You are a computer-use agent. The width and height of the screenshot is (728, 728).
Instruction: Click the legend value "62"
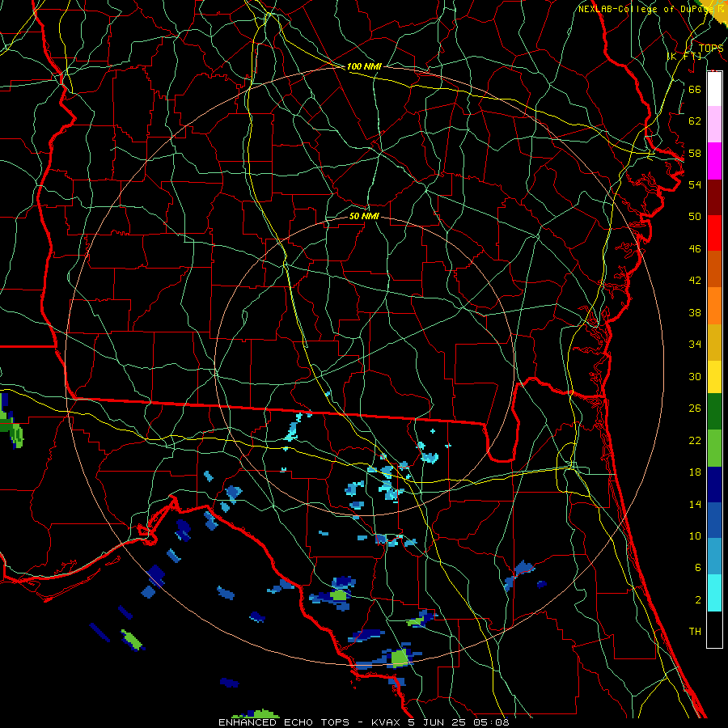(x=695, y=121)
